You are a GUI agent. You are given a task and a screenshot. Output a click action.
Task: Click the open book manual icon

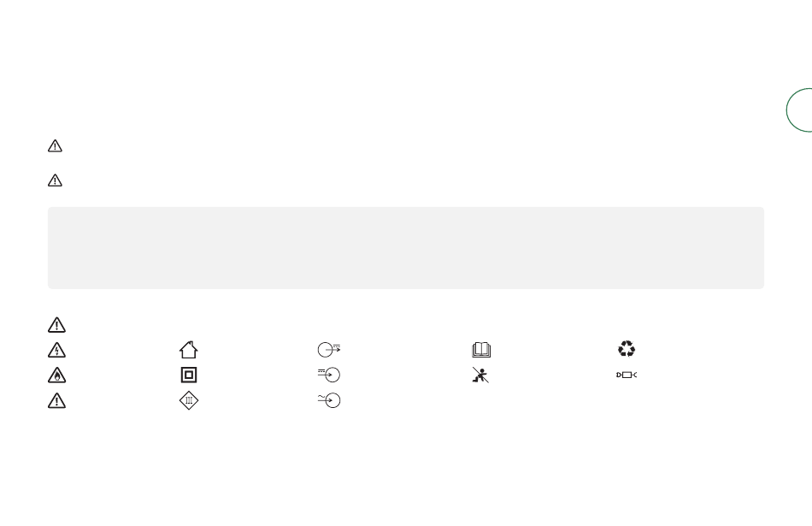[480, 349]
